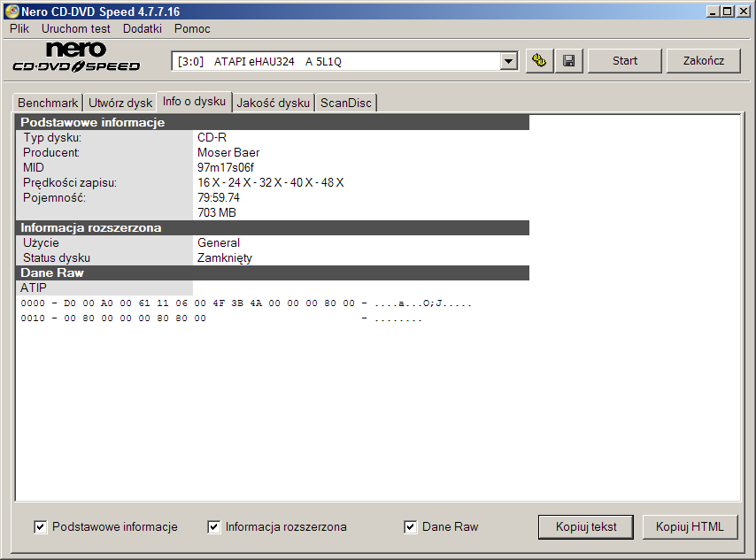Expand the drive selection dropdown arrow
Viewport: 756px width, 560px height.
point(508,61)
